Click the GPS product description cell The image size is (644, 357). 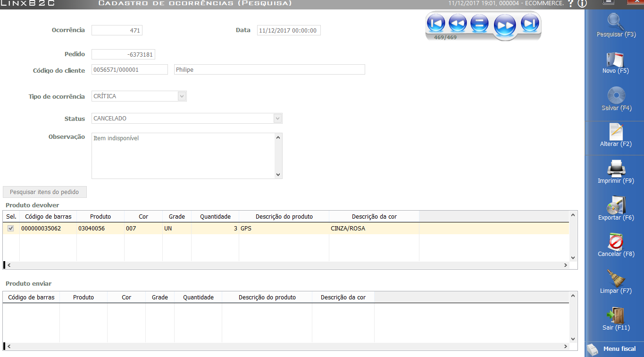coord(284,229)
